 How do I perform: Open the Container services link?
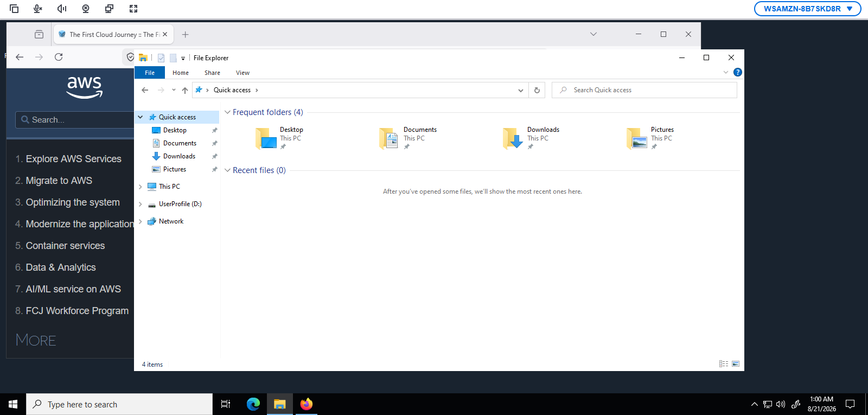point(65,246)
